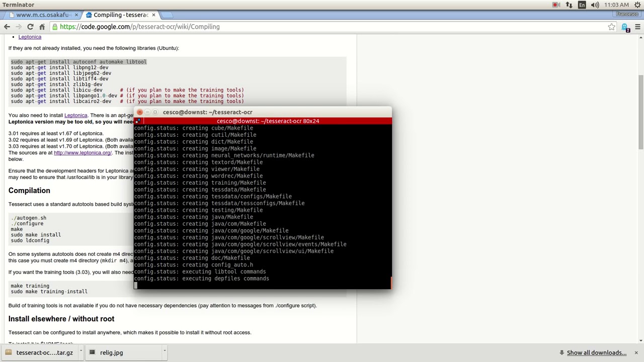Close the Terminator window
The height and width of the screenshot is (362, 644).
coord(140,112)
